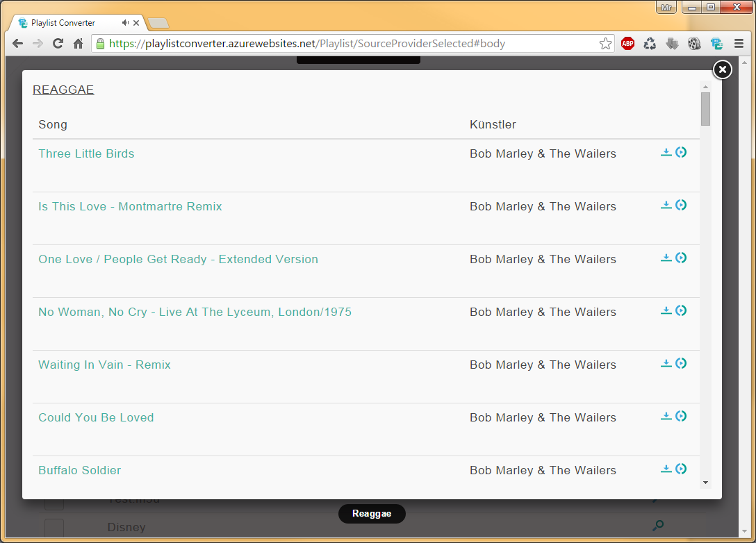Open the green recycle-arrows extension icon
Image resolution: width=756 pixels, height=543 pixels.
(x=650, y=44)
